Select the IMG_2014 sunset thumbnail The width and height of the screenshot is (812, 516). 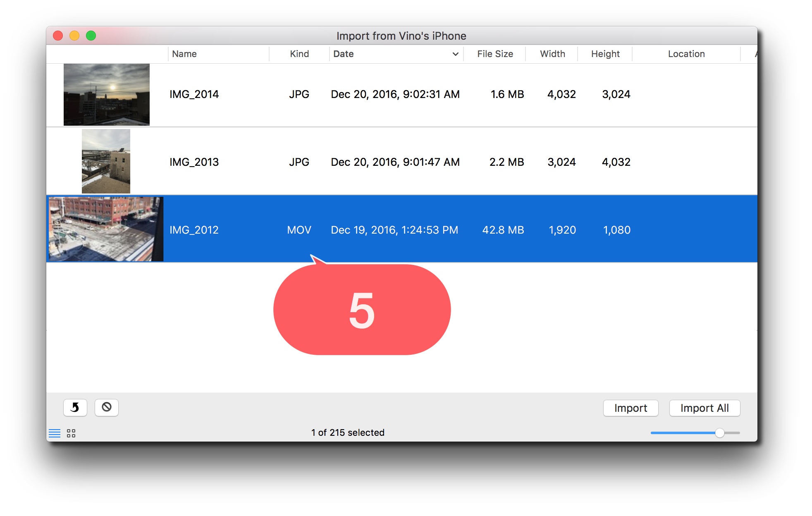pos(107,95)
